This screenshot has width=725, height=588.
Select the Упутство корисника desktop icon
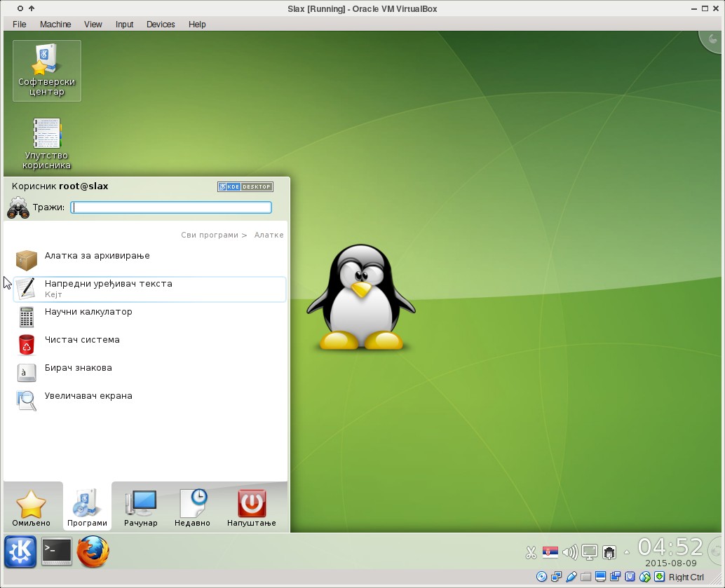47,144
